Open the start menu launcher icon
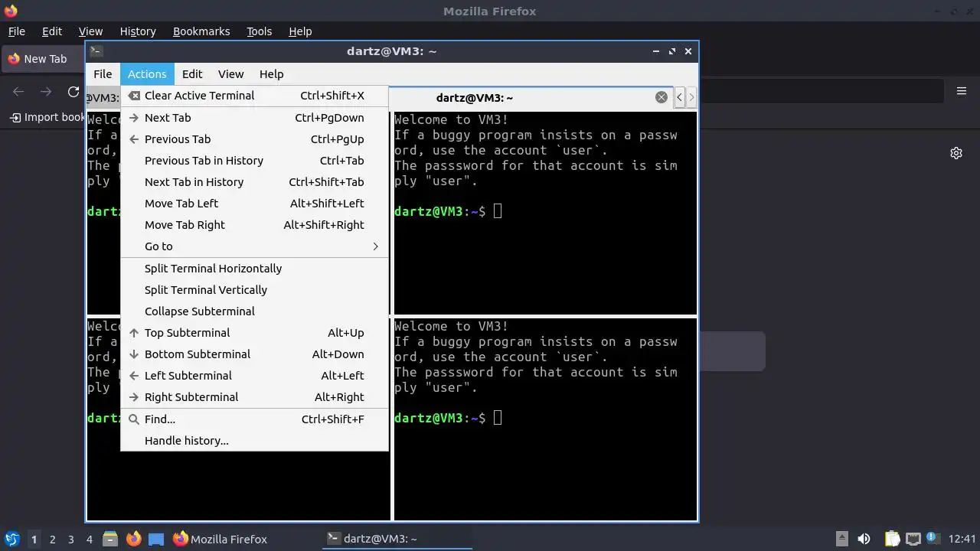The height and width of the screenshot is (551, 980). [11, 540]
